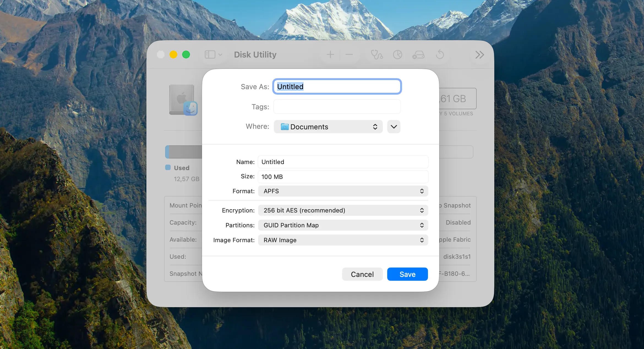Image resolution: width=644 pixels, height=349 pixels.
Task: Open the Where Documents location dropdown
Action: [x=328, y=127]
